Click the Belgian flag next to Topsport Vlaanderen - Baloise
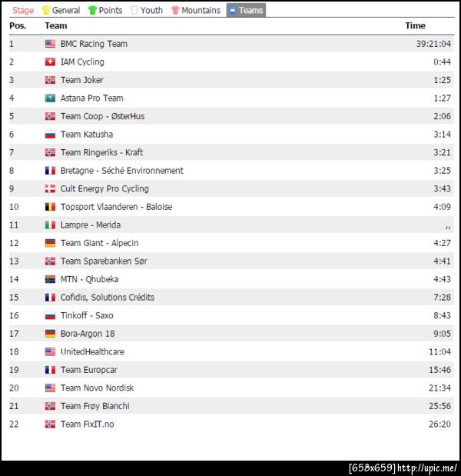 click(x=51, y=207)
